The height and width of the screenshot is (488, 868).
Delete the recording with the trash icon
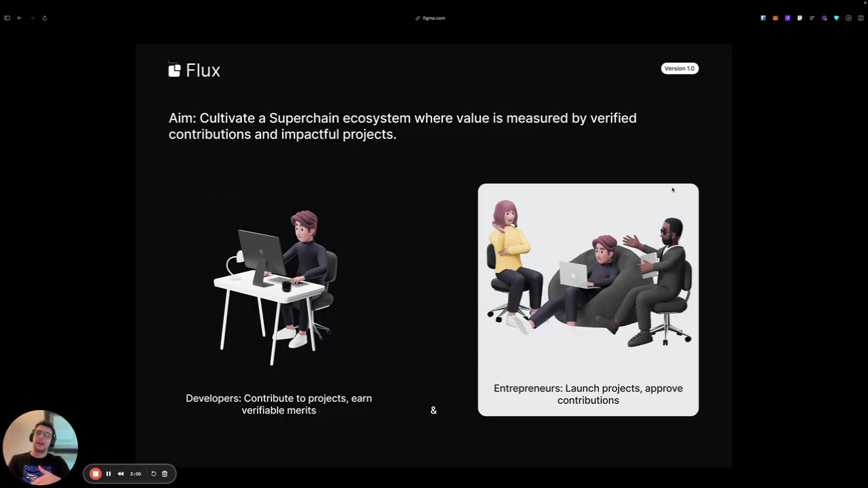pyautogui.click(x=165, y=474)
